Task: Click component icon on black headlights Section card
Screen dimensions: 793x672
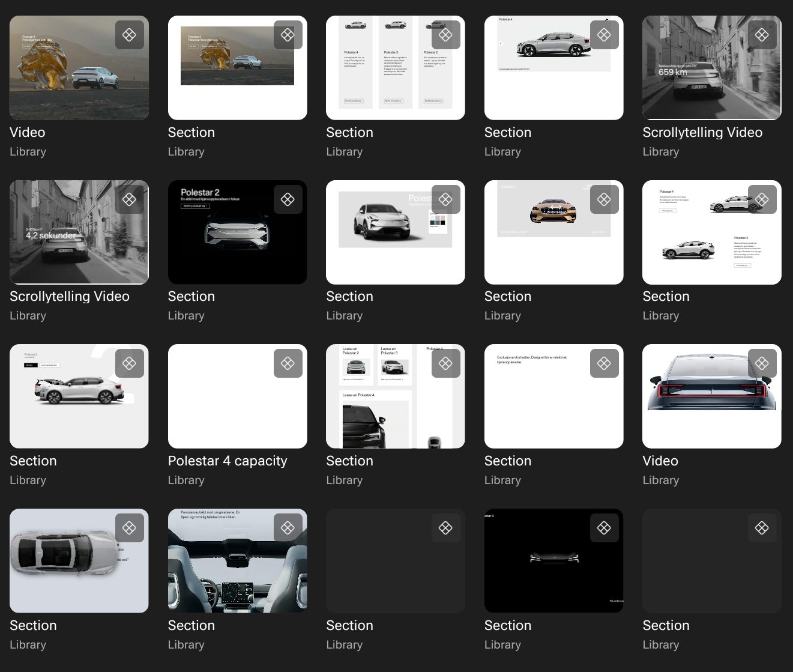Action: point(605,528)
